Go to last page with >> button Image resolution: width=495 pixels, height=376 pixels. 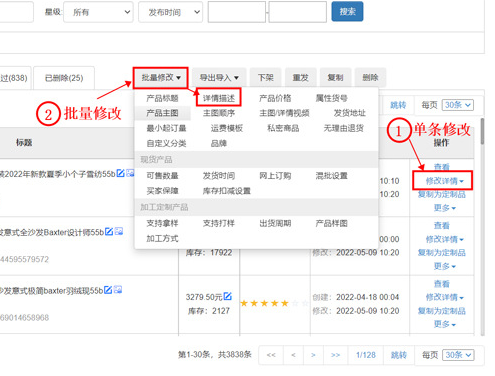335,355
